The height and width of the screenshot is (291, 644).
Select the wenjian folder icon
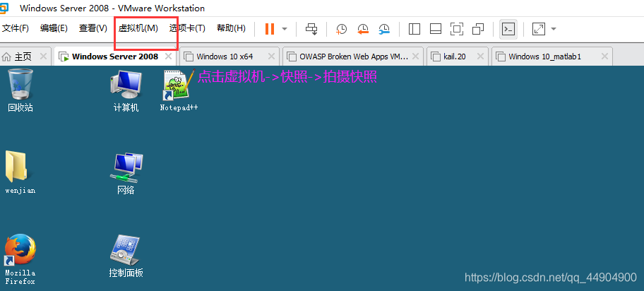20,172
